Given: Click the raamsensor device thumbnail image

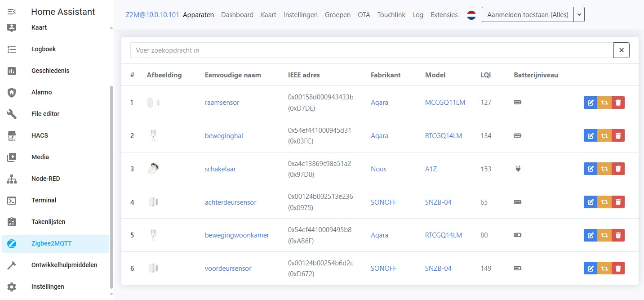Looking at the screenshot, I should coord(154,103).
